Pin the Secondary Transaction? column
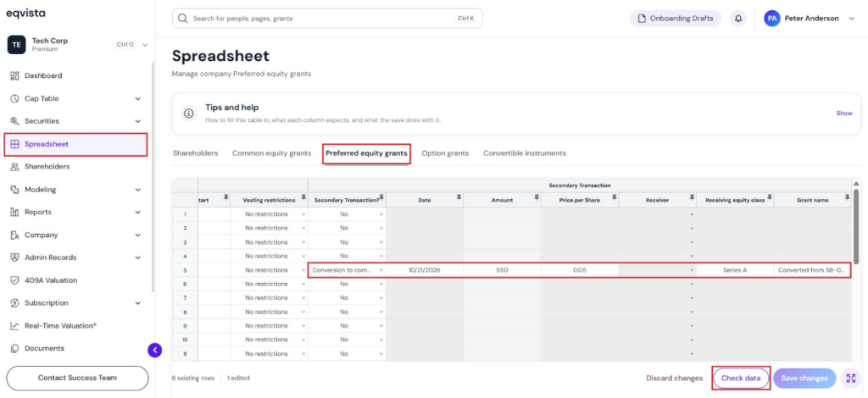Screen dimensions: 868x398 [381, 197]
